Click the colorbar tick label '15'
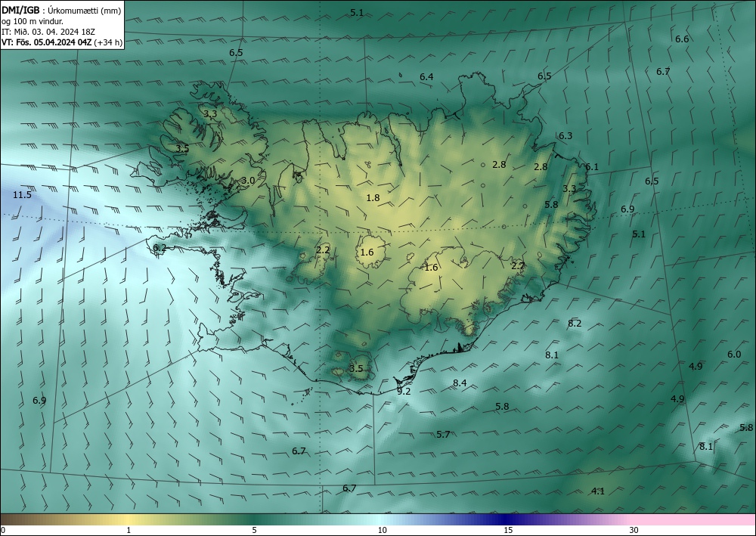 [x=508, y=530]
